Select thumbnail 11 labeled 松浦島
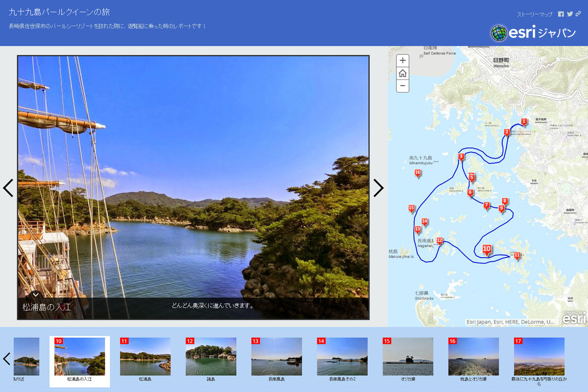The image size is (588, 392). (x=145, y=357)
